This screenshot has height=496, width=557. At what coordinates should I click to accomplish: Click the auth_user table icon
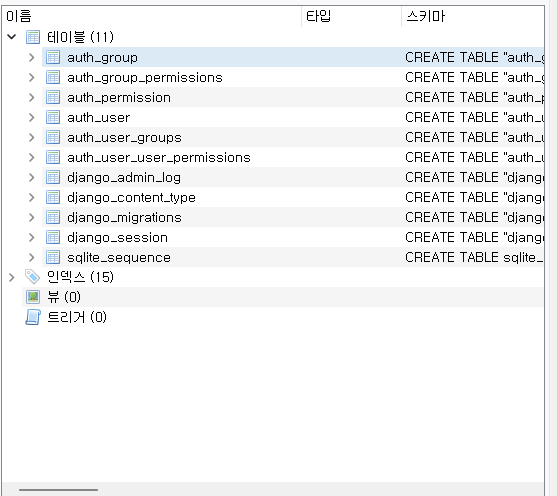click(x=53, y=117)
